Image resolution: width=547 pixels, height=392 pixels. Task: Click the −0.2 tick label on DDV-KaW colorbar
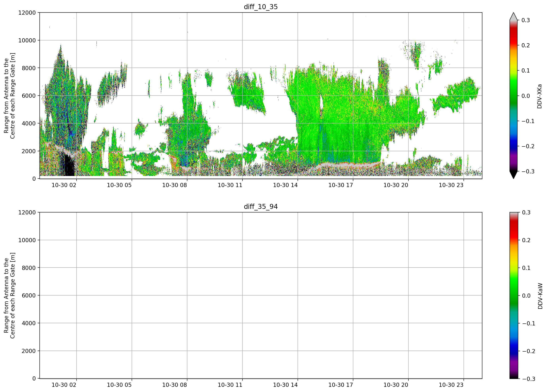click(x=529, y=351)
